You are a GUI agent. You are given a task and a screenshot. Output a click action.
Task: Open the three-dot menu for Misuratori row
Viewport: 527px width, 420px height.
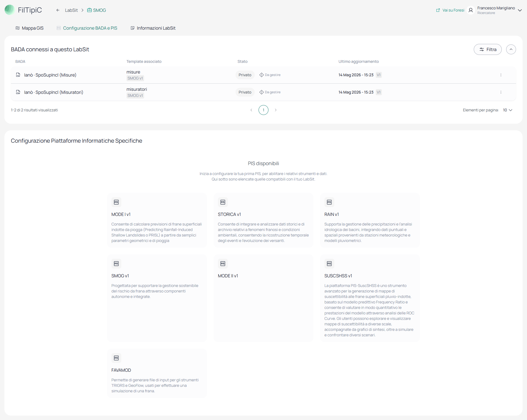click(501, 92)
